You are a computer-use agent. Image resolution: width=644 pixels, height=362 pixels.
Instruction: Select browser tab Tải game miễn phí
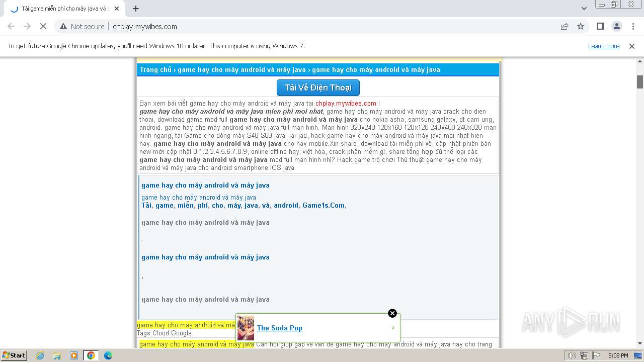pos(65,9)
